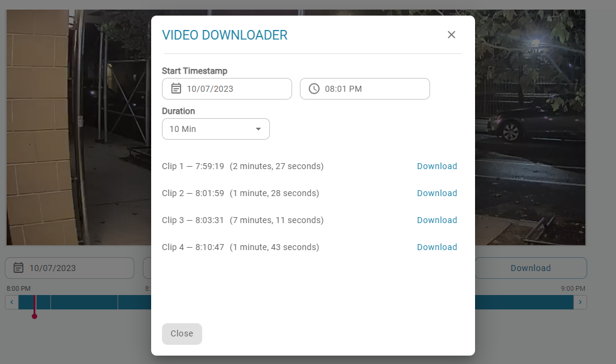The width and height of the screenshot is (616, 364).
Task: Dismiss the Video Downloader with the X icon
Action: pyautogui.click(x=452, y=35)
